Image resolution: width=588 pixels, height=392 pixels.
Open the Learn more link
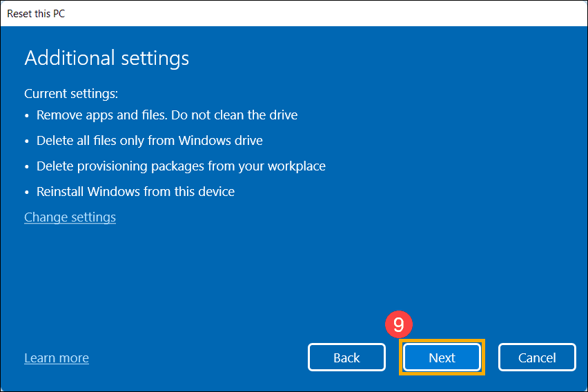tap(57, 358)
